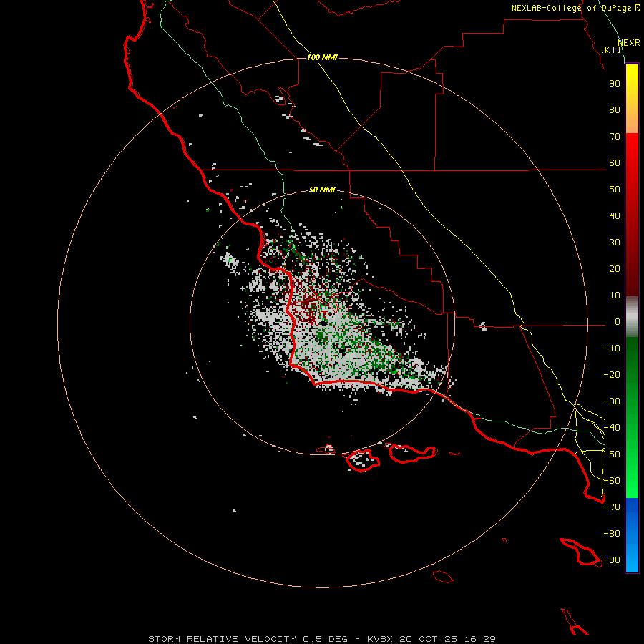Click the "NEXR" label above the color scale

629,43
